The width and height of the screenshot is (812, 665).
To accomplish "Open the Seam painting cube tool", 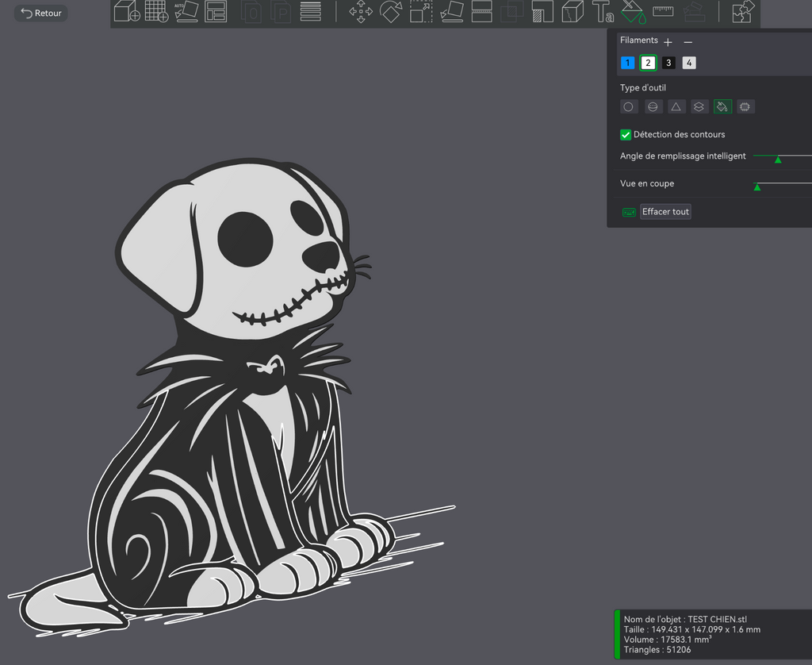I will pyautogui.click(x=573, y=11).
